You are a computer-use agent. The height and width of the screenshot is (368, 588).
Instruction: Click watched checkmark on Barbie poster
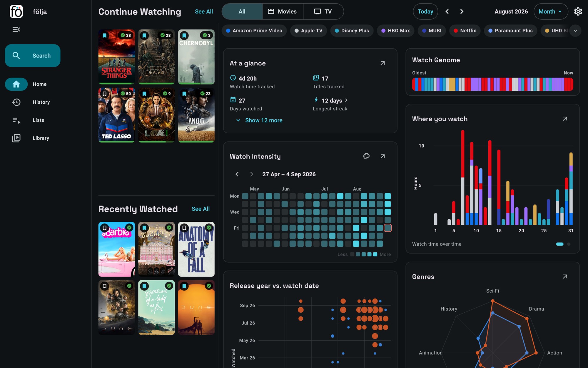coord(129,228)
